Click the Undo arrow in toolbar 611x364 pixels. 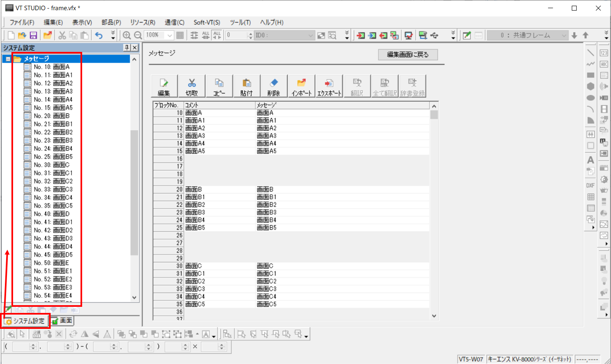99,36
